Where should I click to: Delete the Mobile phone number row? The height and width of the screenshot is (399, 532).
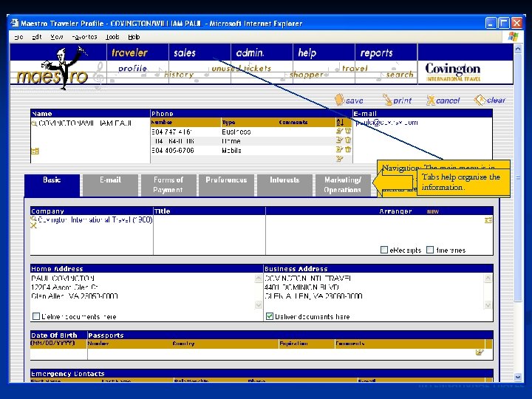[348, 149]
